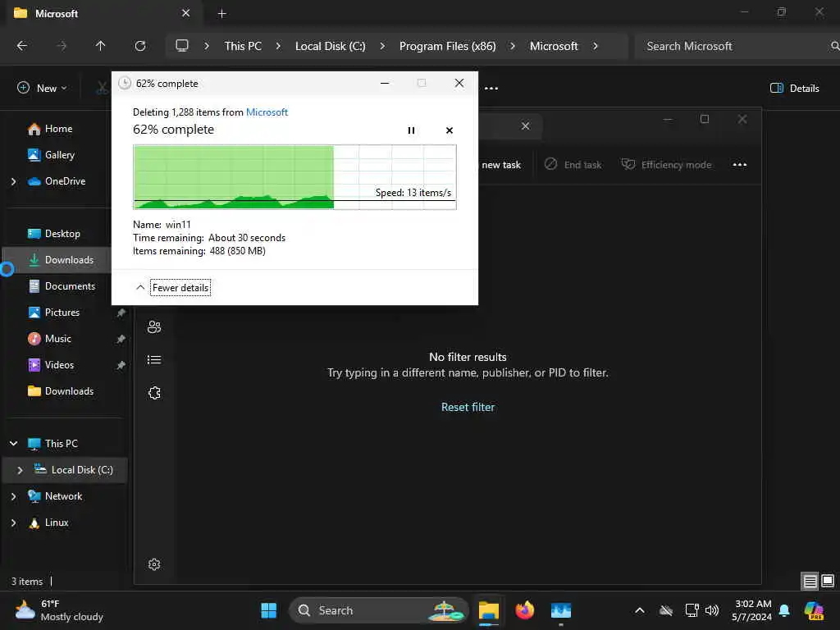Open Task Manager more options ellipsis
This screenshot has height=630, width=840.
pos(739,164)
